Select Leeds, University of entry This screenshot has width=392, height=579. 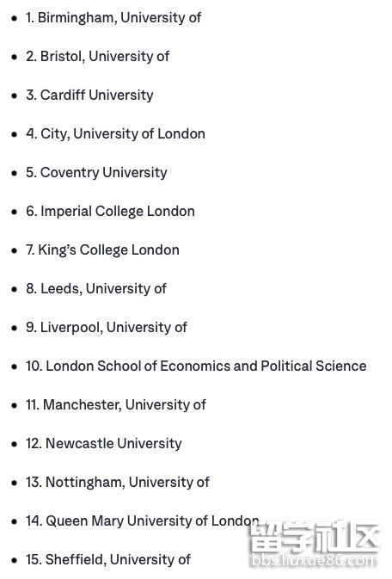click(96, 289)
